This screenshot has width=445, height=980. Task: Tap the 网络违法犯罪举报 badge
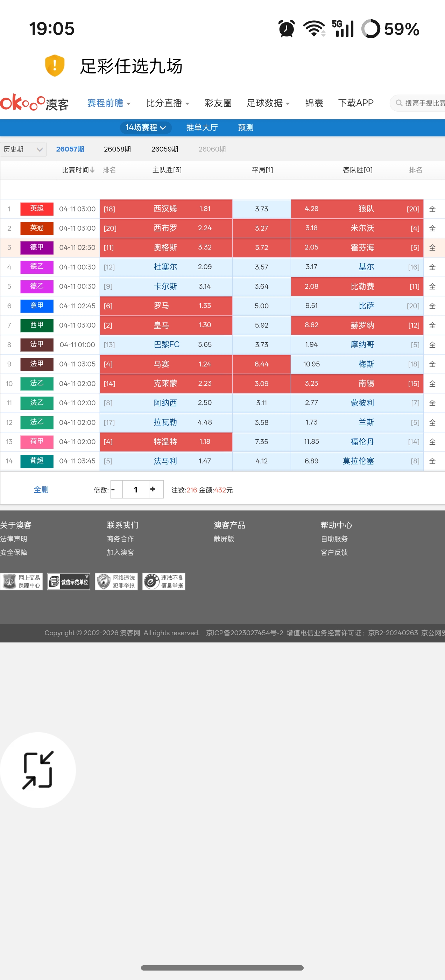pyautogui.click(x=116, y=581)
